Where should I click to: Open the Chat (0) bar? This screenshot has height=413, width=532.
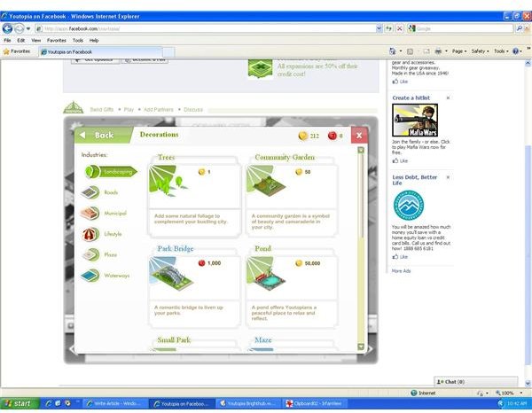click(x=475, y=382)
